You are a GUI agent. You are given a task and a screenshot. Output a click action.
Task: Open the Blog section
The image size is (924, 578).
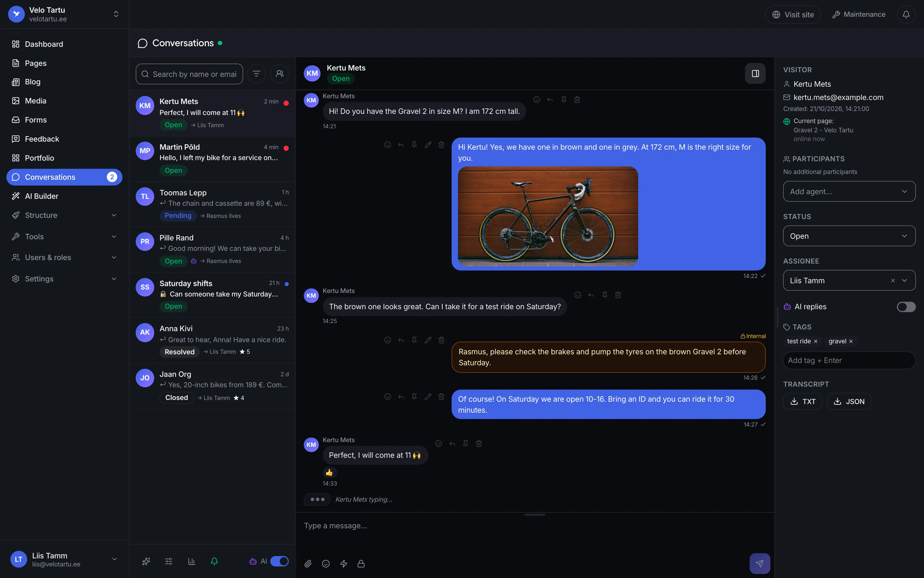tap(64, 82)
